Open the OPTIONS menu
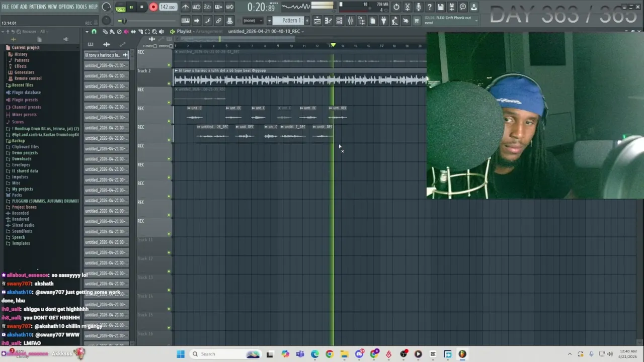644x362 pixels. point(66,7)
